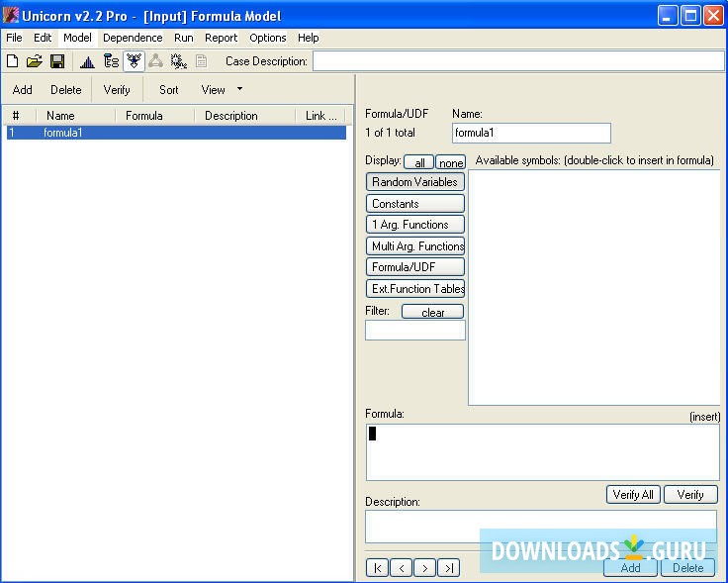The width and height of the screenshot is (728, 583).
Task: Go to next formula record
Action: (x=424, y=568)
